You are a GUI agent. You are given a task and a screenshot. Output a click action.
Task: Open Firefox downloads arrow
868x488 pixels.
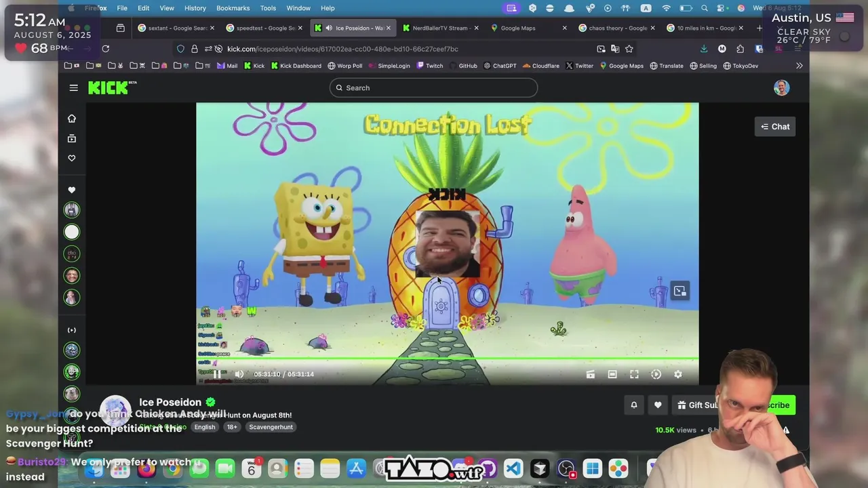click(703, 49)
